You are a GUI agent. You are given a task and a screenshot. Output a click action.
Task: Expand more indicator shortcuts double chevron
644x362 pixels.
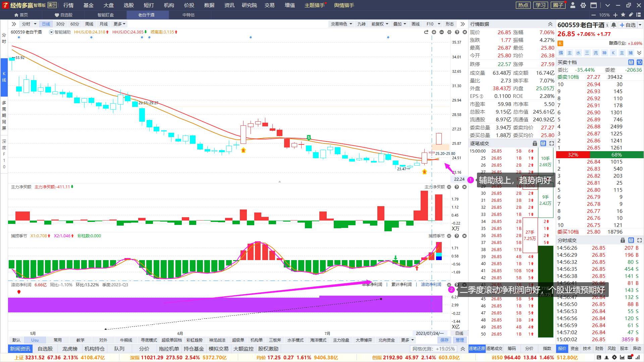[639, 53]
